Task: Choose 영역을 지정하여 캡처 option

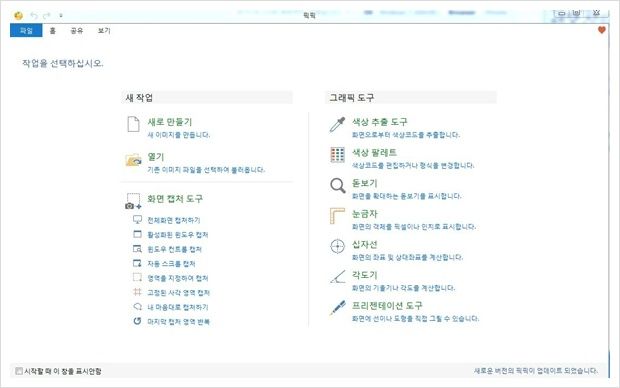Action: point(178,278)
